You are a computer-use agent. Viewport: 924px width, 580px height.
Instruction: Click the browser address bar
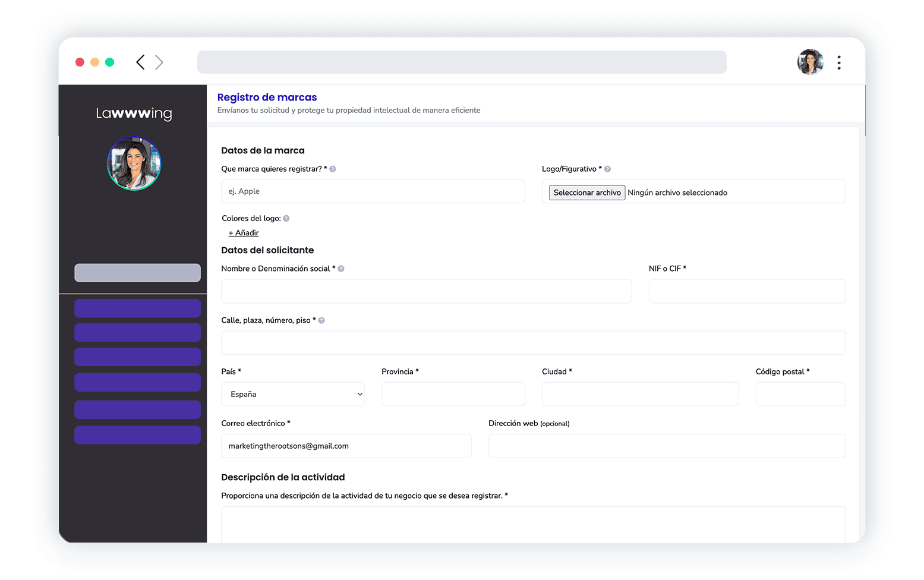(462, 62)
